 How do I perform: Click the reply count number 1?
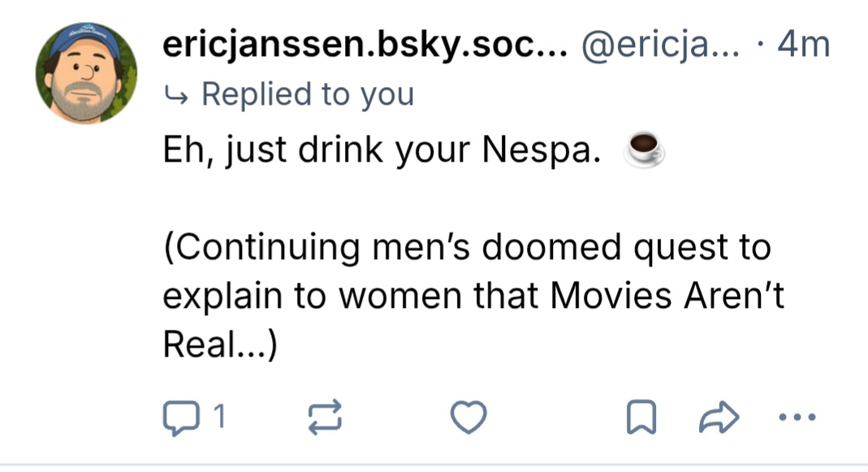(217, 418)
